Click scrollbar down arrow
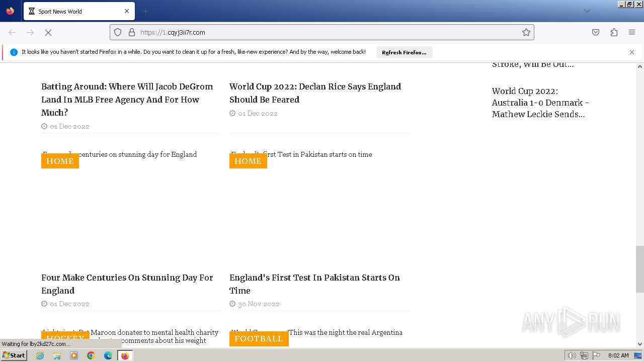Viewport: 644px width, 362px height. coord(640,344)
